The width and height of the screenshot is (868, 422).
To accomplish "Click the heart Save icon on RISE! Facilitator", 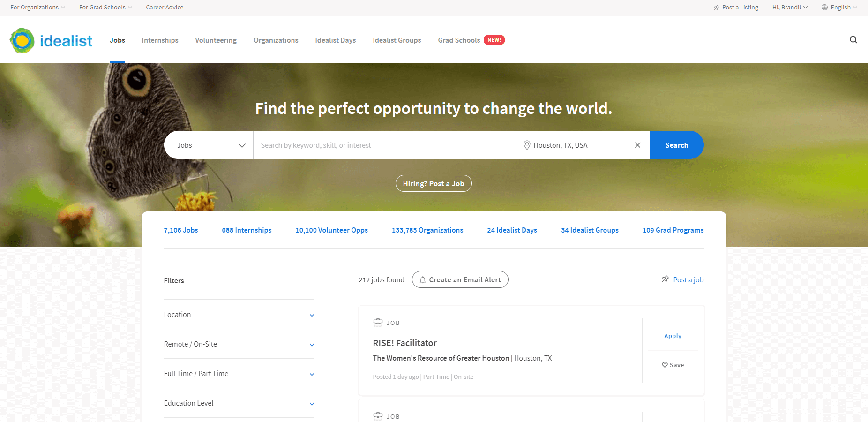I will point(665,365).
